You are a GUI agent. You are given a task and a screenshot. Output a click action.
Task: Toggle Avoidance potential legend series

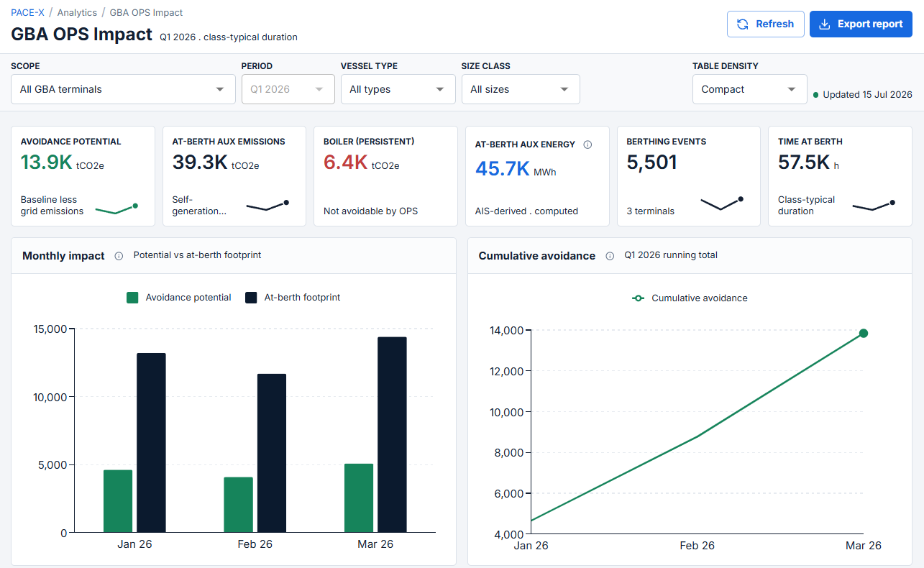179,297
